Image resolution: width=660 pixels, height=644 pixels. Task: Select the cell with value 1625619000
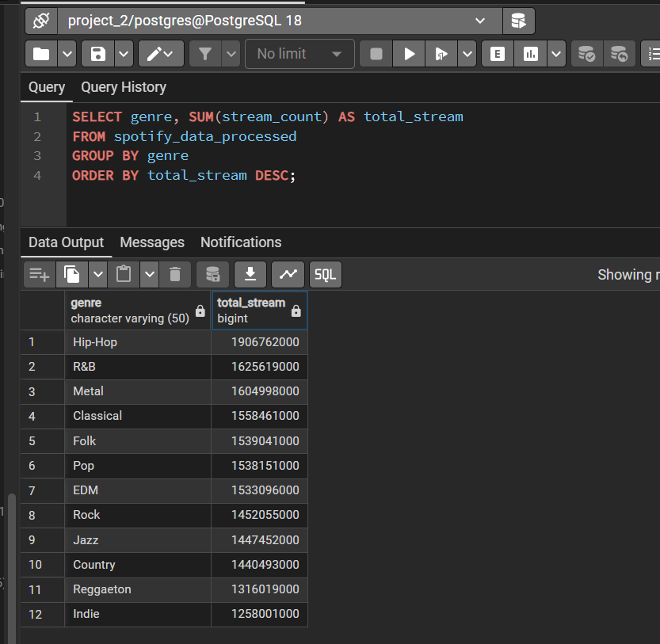pos(259,367)
